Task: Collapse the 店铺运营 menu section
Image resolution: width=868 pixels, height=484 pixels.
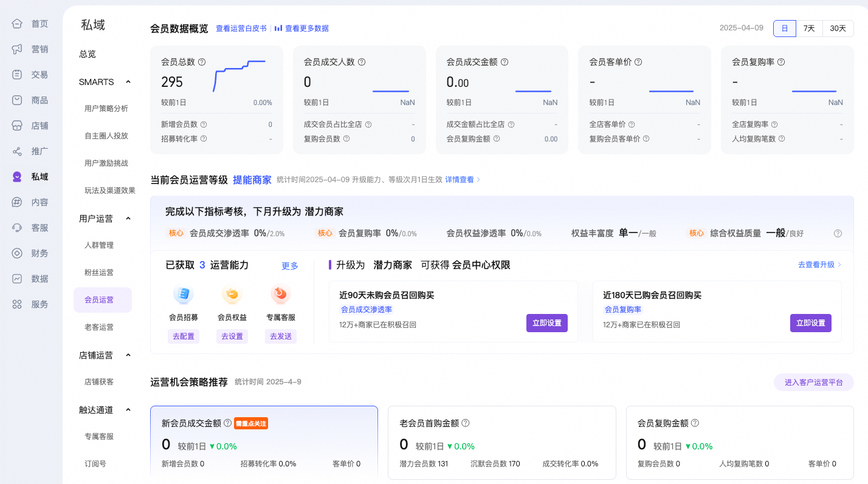Action: pos(128,355)
